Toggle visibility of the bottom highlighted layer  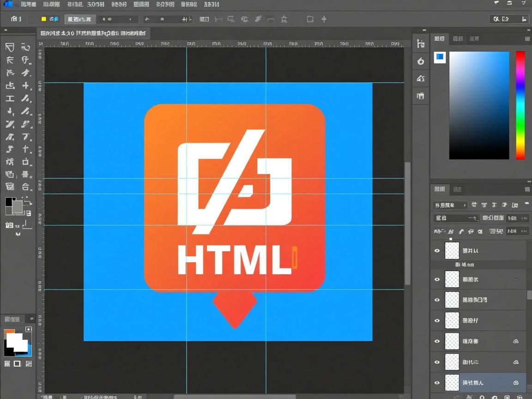[x=436, y=382]
